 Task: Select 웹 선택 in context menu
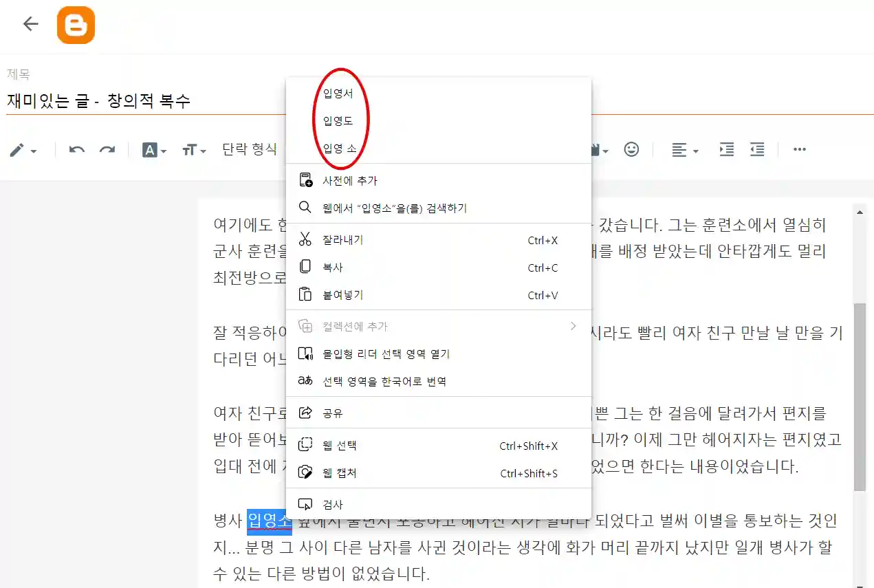coord(439,446)
